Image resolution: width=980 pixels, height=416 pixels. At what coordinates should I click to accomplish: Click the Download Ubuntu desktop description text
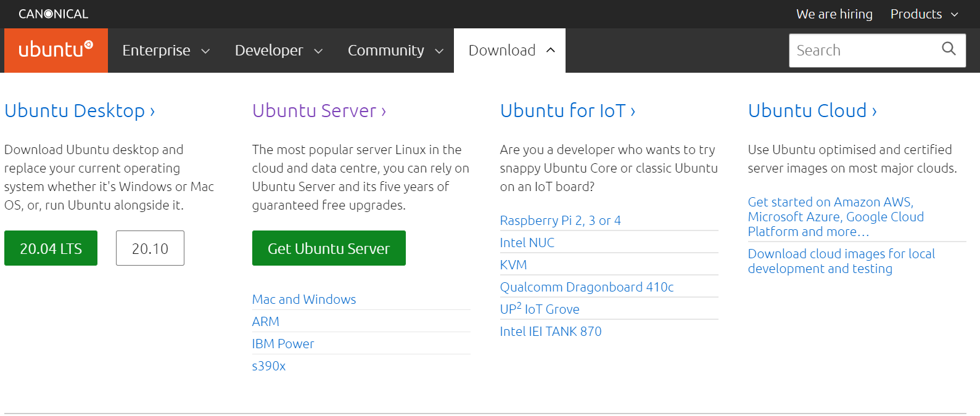(x=109, y=177)
